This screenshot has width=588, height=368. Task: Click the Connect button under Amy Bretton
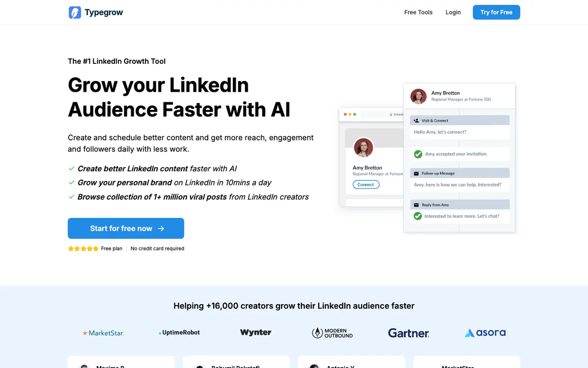[366, 184]
